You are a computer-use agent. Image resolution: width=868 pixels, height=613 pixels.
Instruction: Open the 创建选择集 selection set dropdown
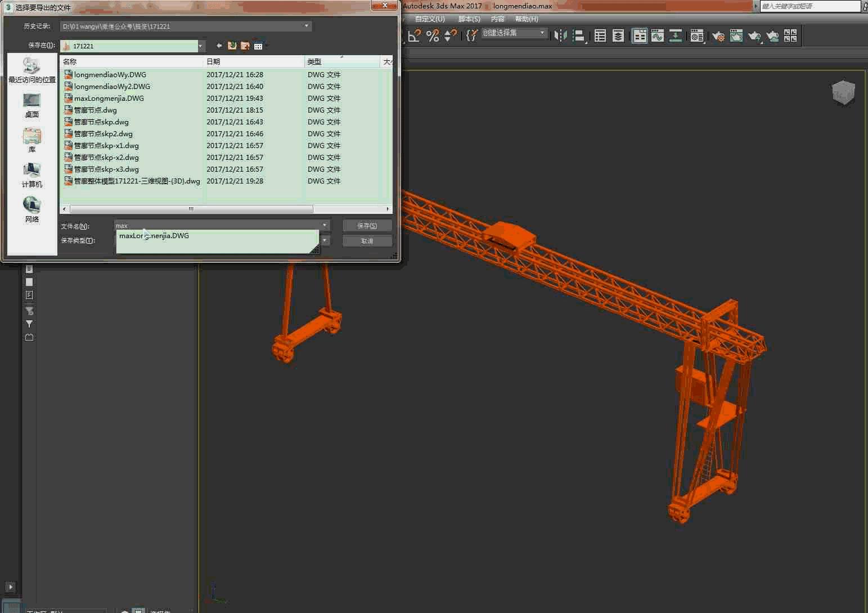(x=542, y=33)
